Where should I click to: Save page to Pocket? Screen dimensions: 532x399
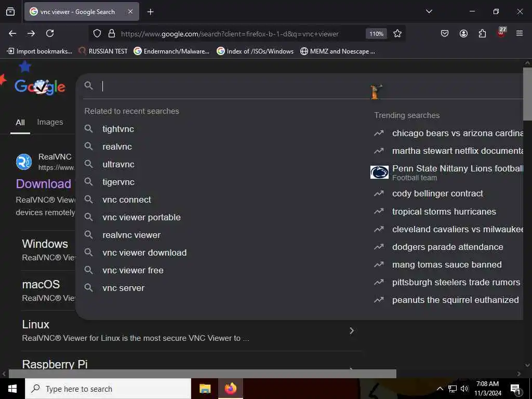click(x=445, y=33)
